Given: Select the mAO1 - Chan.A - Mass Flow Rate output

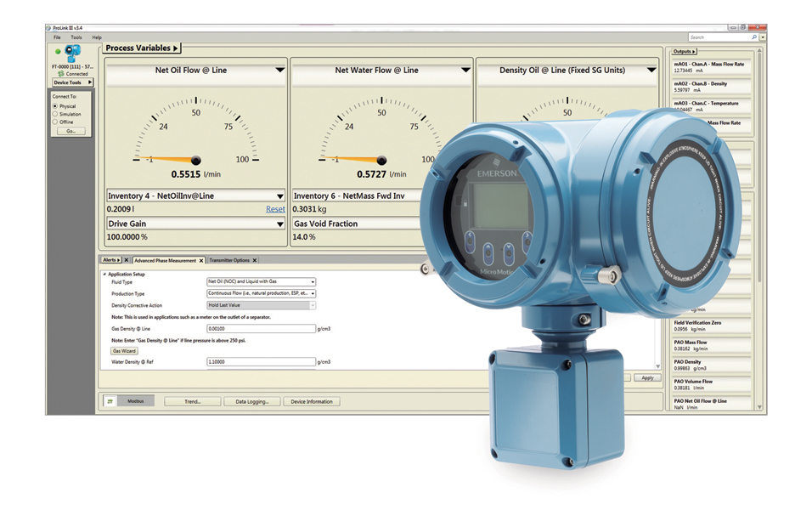Looking at the screenshot, I should [x=710, y=67].
